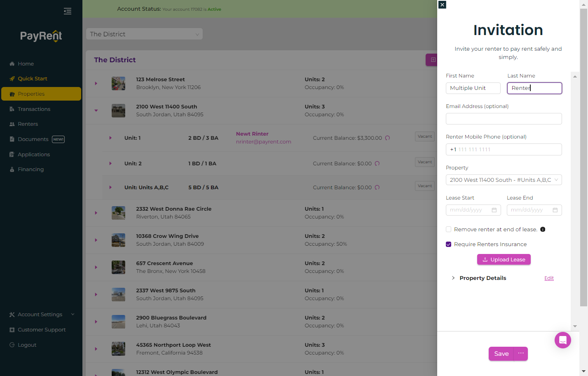Collapse the 2100 West 11400 South row

[x=96, y=110]
